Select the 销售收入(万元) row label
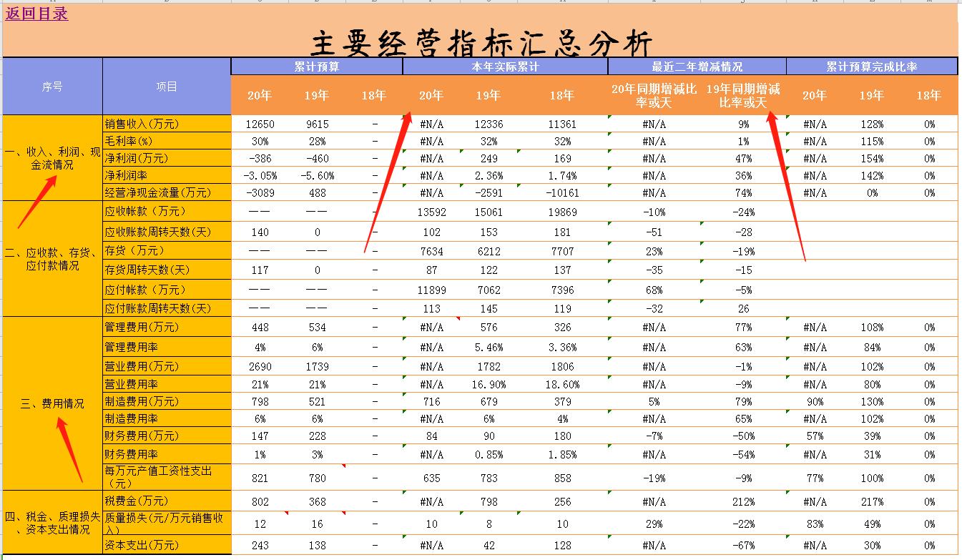 166,123
